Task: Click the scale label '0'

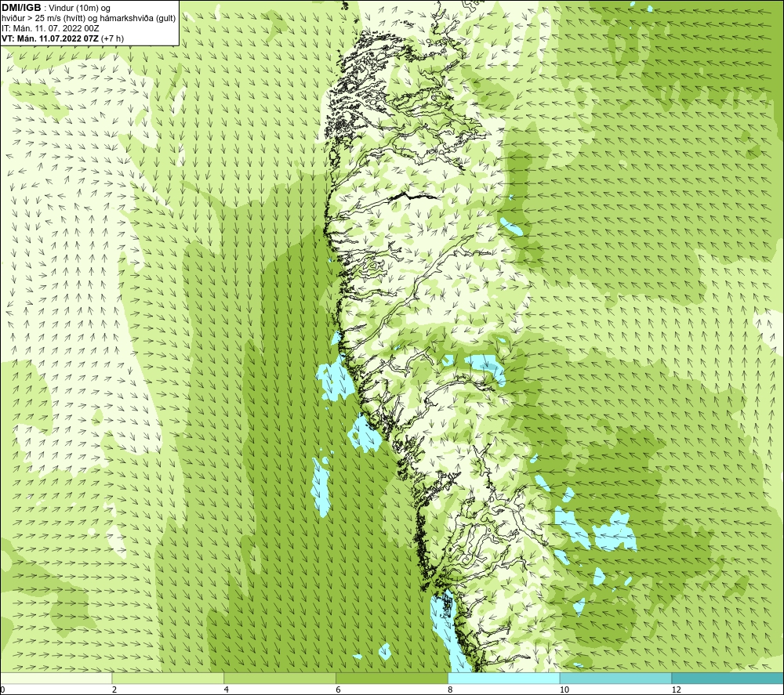Action: [2, 690]
